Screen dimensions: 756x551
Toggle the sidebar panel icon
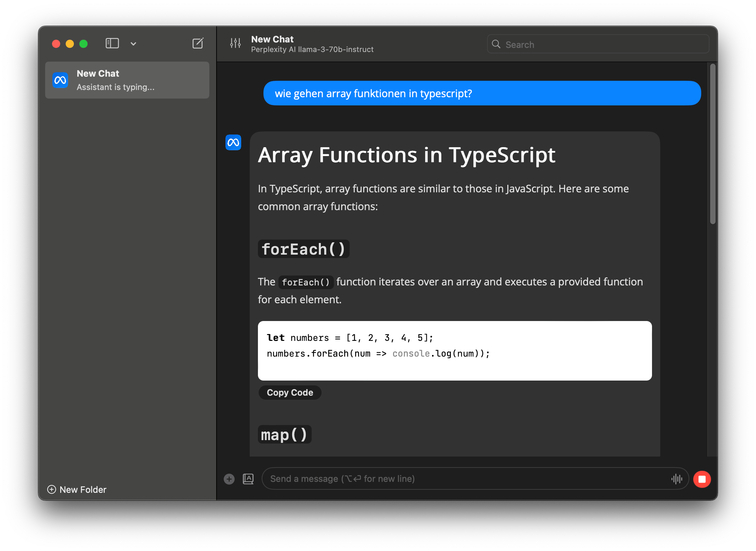pyautogui.click(x=112, y=43)
